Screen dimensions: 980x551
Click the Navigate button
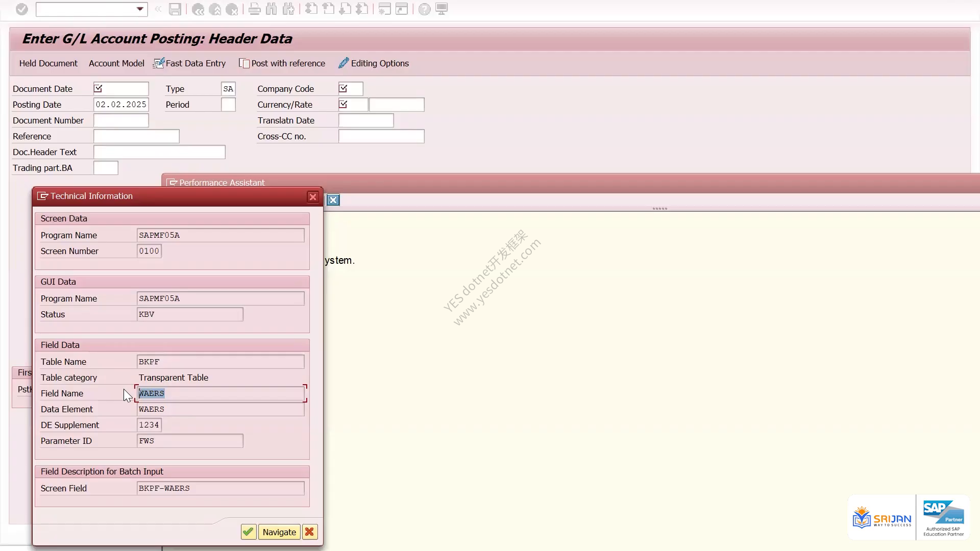click(279, 532)
